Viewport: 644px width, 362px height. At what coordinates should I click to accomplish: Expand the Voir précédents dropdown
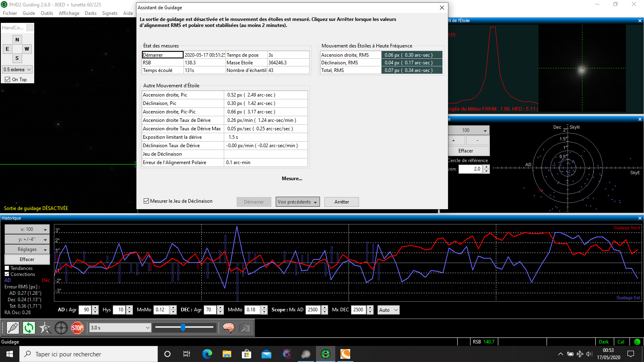click(x=298, y=202)
